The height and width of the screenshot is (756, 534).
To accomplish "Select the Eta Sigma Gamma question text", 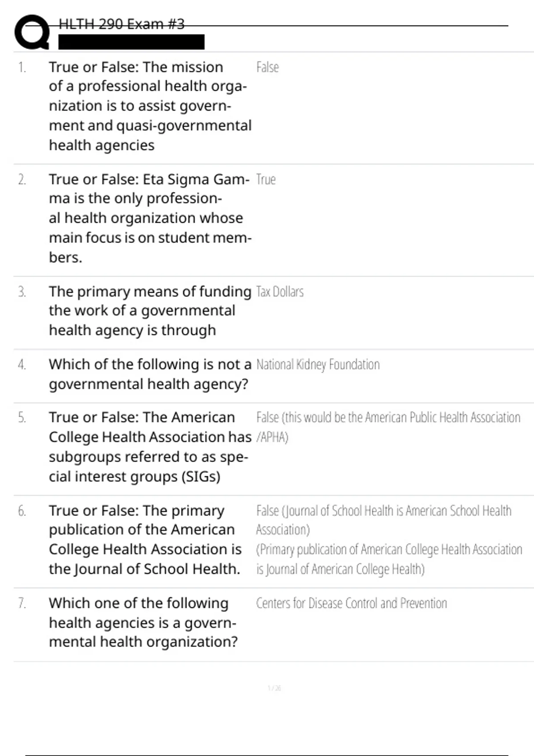I will coord(150,218).
